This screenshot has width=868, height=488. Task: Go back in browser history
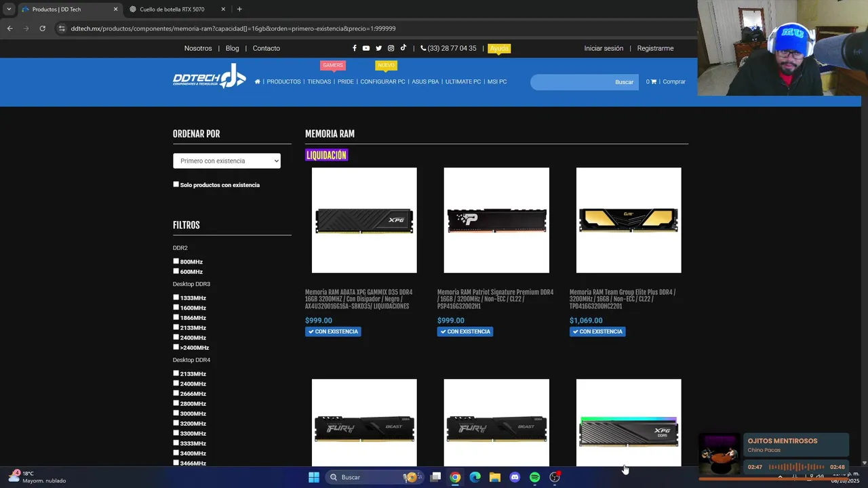9,28
